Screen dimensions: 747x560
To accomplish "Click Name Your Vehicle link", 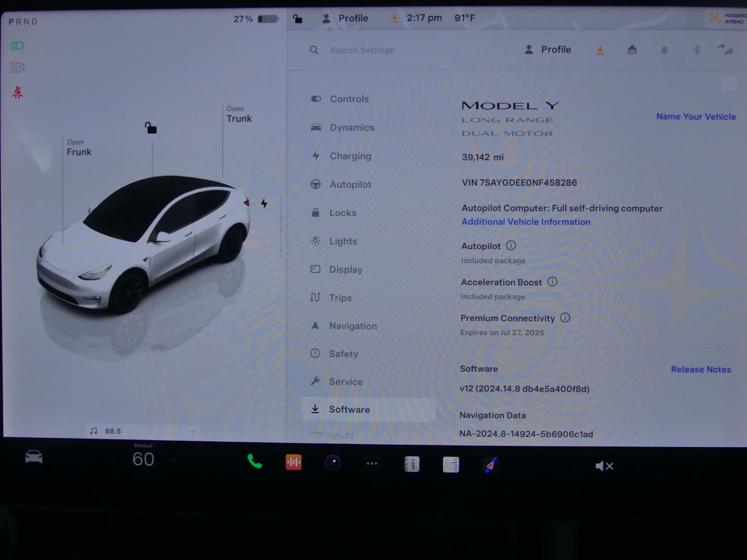I will pyautogui.click(x=696, y=117).
